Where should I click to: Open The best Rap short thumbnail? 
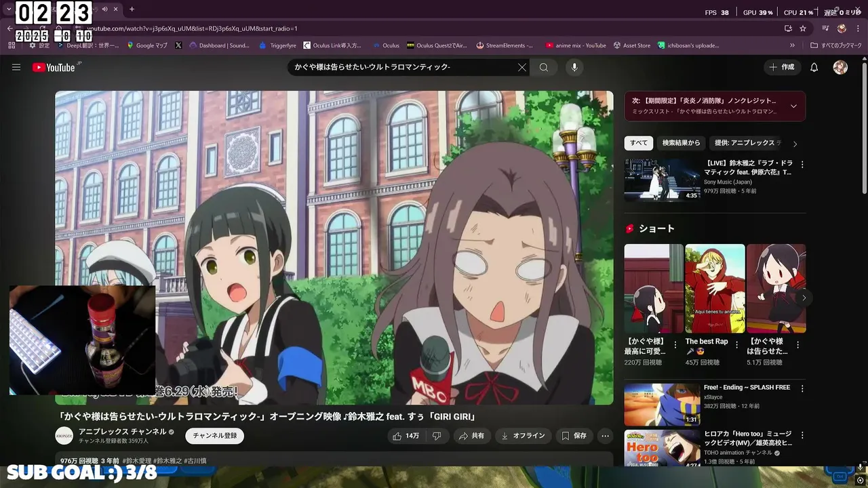tap(715, 288)
